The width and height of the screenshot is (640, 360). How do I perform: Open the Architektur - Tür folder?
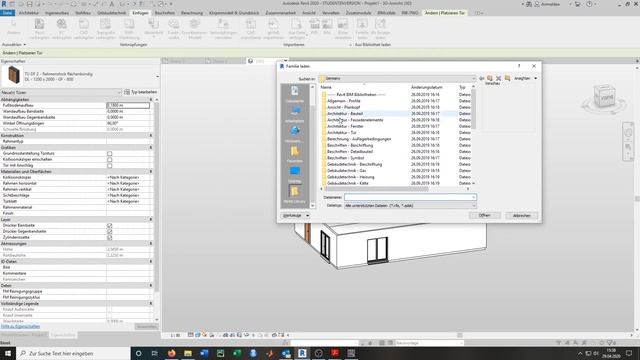pos(342,133)
